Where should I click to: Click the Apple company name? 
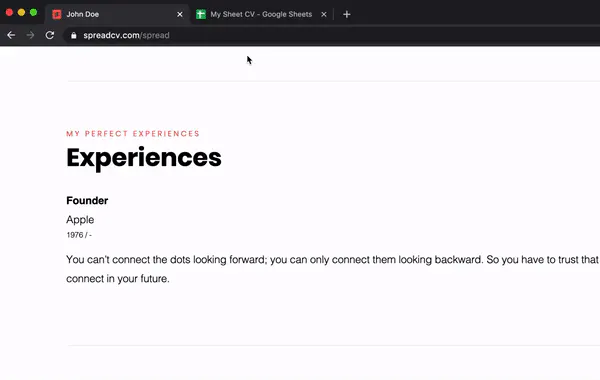point(80,220)
